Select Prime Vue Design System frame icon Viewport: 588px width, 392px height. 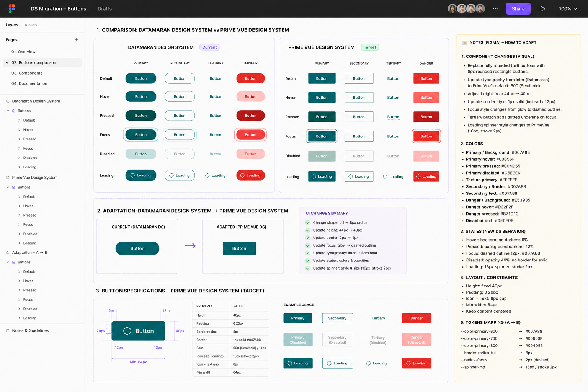8,178
